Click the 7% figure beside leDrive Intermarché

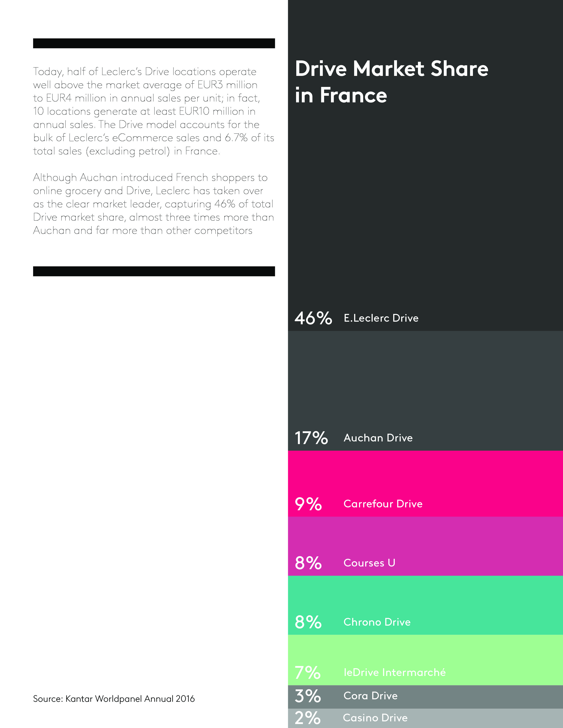pyautogui.click(x=308, y=673)
